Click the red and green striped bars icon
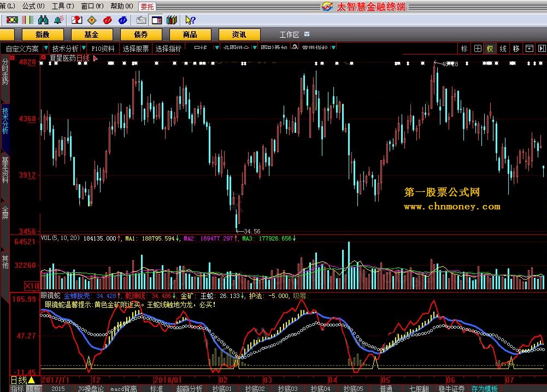Viewport: 547px width, 392px height. pos(27,20)
